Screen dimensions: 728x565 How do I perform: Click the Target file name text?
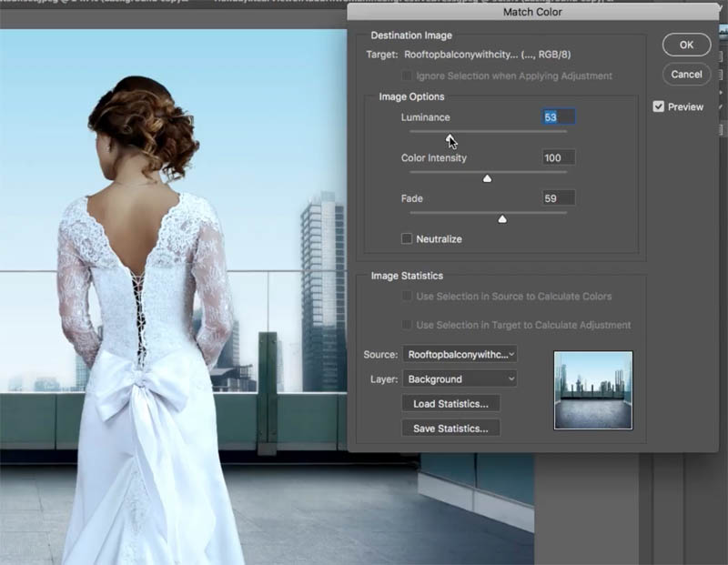[488, 55]
